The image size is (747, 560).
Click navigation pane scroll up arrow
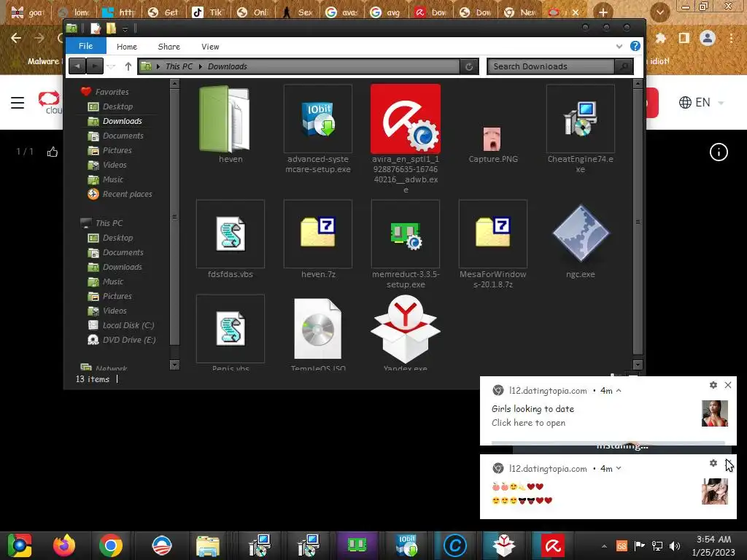coord(174,84)
